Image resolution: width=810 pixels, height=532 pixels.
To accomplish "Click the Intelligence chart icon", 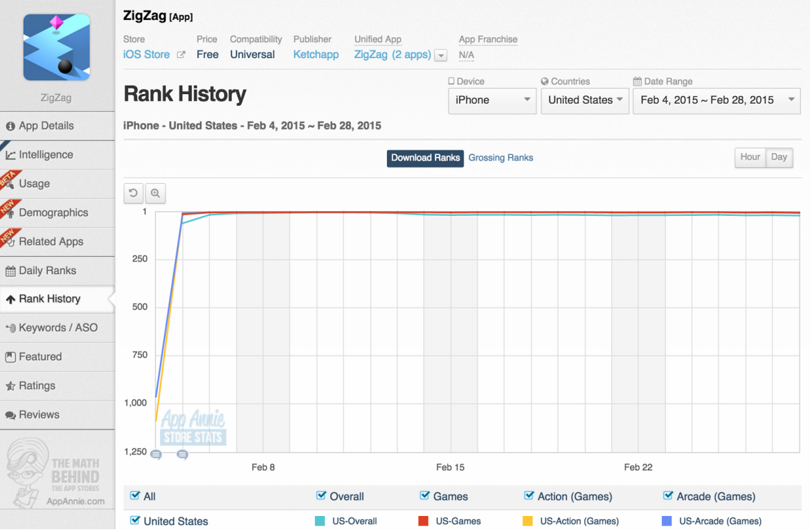I will (x=10, y=156).
